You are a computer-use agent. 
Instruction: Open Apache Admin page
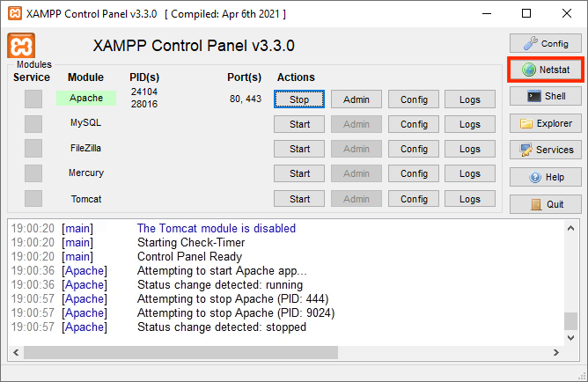[356, 99]
